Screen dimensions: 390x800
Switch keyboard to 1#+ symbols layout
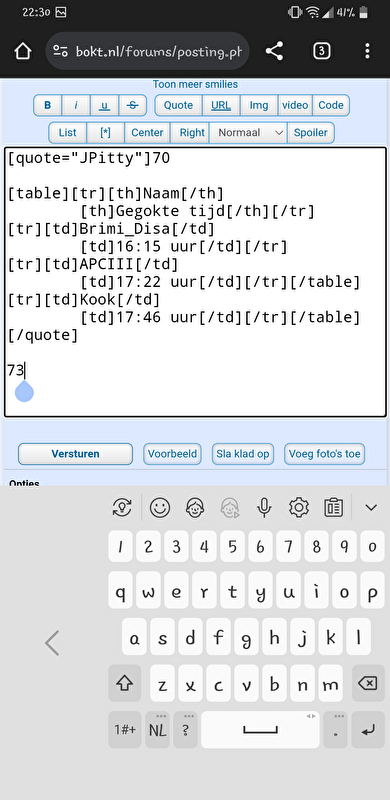click(x=125, y=730)
